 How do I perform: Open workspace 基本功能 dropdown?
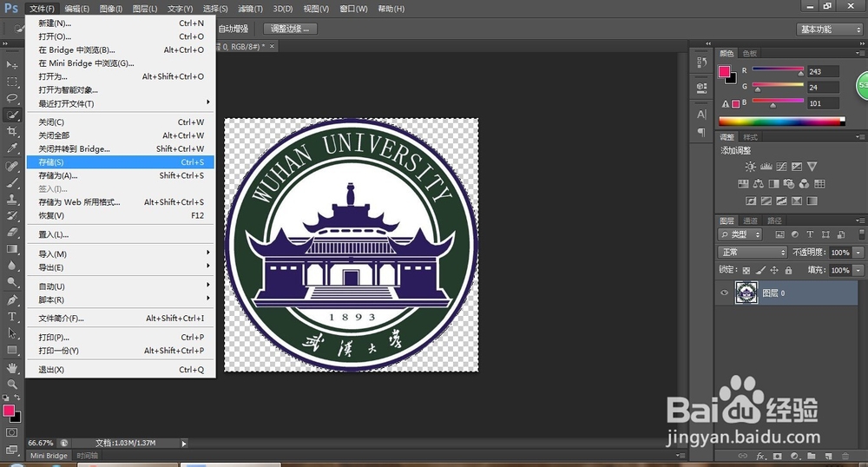pyautogui.click(x=829, y=30)
